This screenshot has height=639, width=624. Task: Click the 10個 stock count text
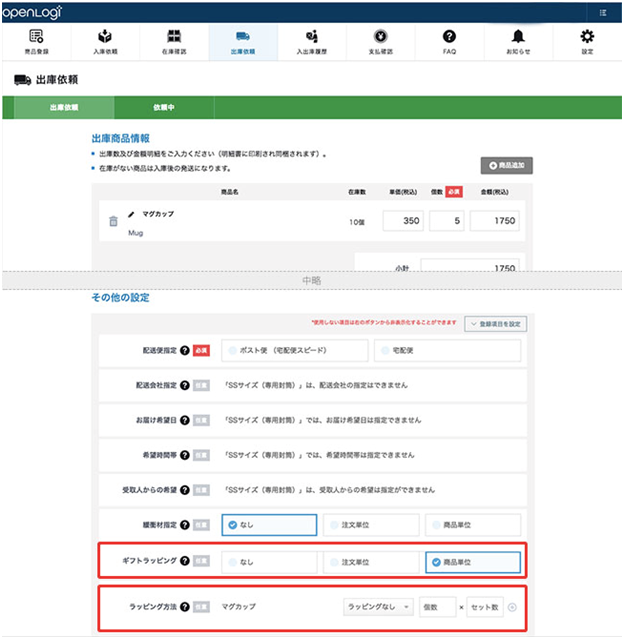pyautogui.click(x=357, y=222)
